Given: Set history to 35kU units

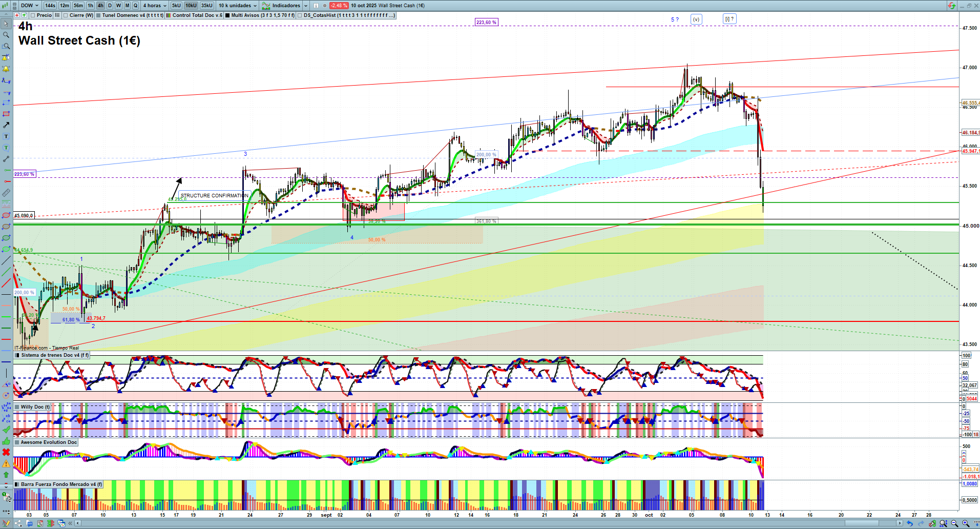Looking at the screenshot, I should pos(207,6).
